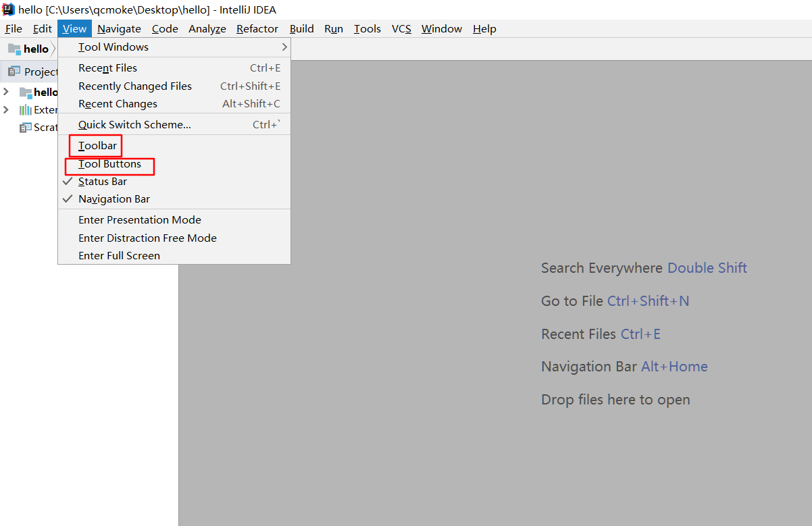Click the 'Navigation Bar Alt+Home' editor hint text
The image size is (812, 526).
coord(624,367)
